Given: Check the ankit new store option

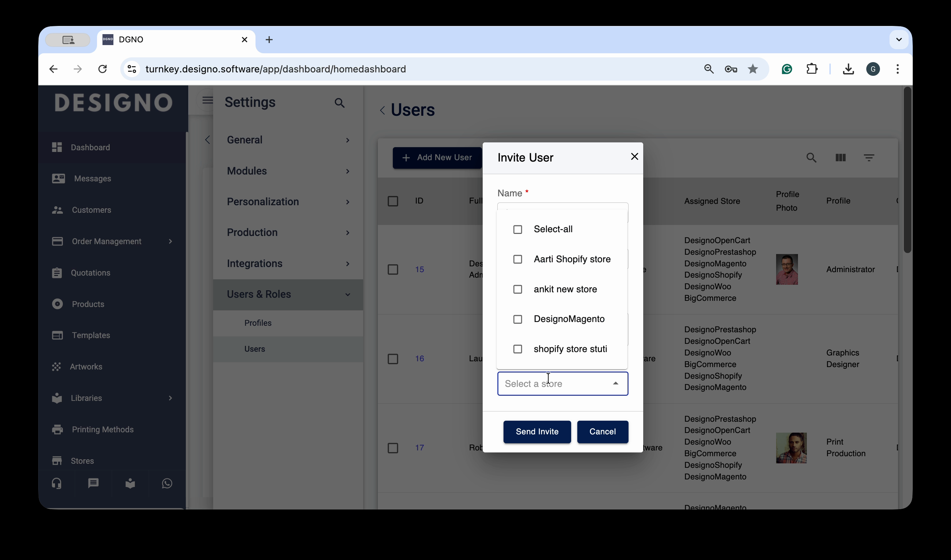Looking at the screenshot, I should click(x=518, y=290).
